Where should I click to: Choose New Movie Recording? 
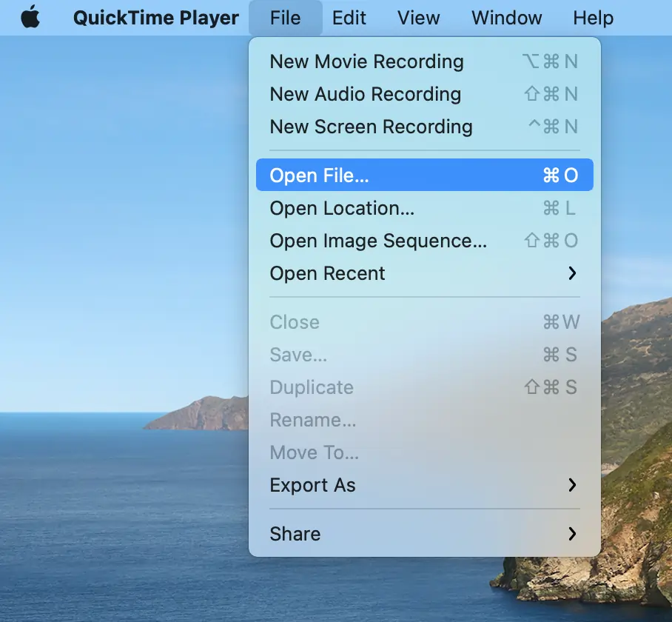pos(424,61)
